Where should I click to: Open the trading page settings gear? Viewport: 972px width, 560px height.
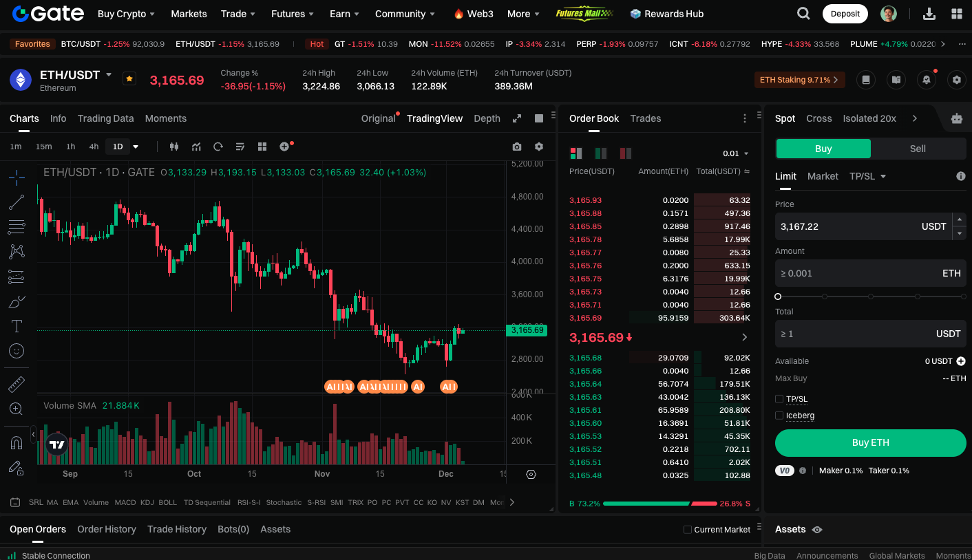pos(956,80)
